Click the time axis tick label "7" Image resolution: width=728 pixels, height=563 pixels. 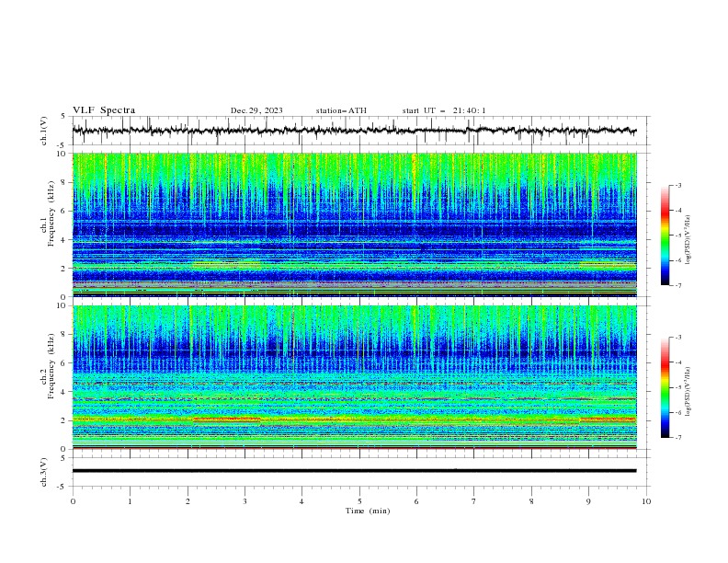pyautogui.click(x=474, y=501)
